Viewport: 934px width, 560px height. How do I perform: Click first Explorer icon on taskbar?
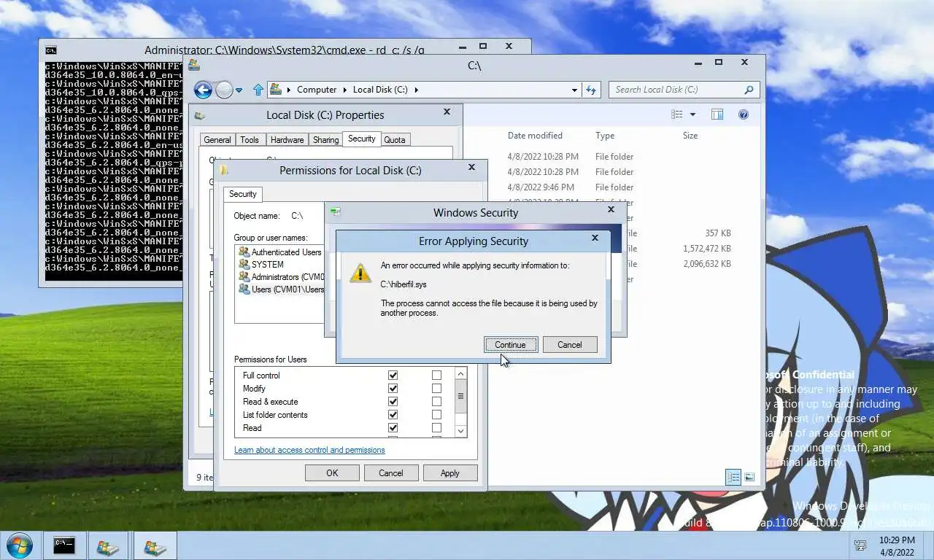coord(108,545)
